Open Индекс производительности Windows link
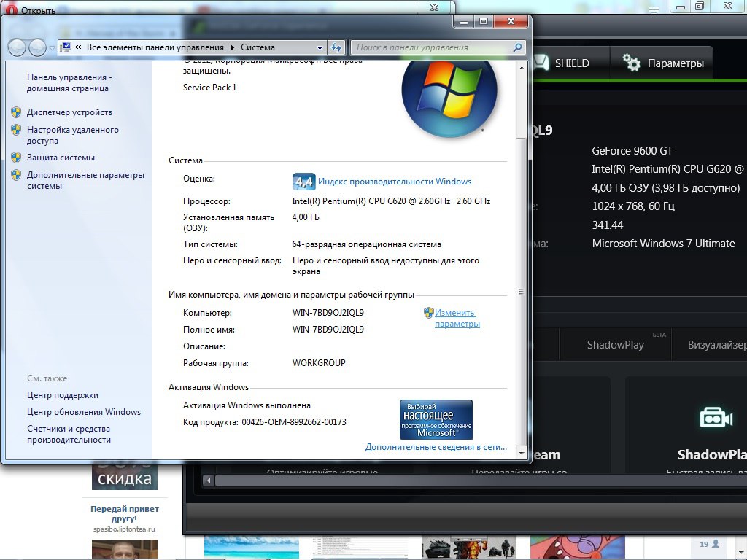Viewport: 747px width, 560px height. coord(395,182)
